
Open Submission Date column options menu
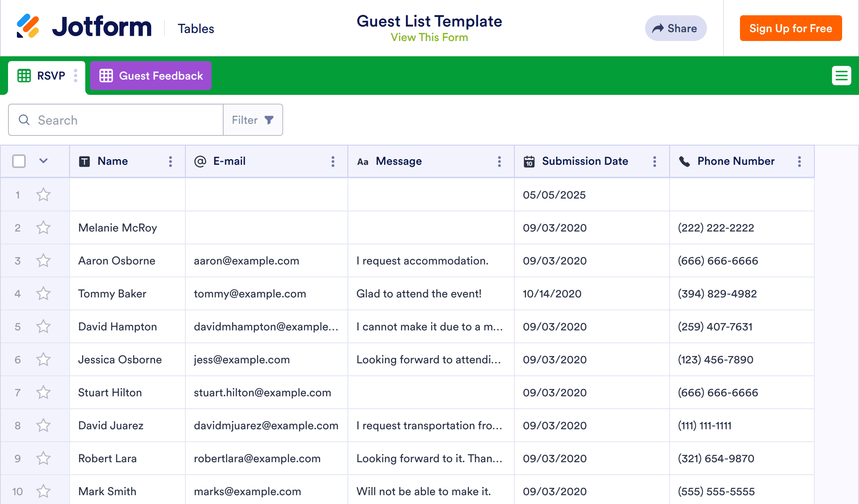tap(655, 162)
